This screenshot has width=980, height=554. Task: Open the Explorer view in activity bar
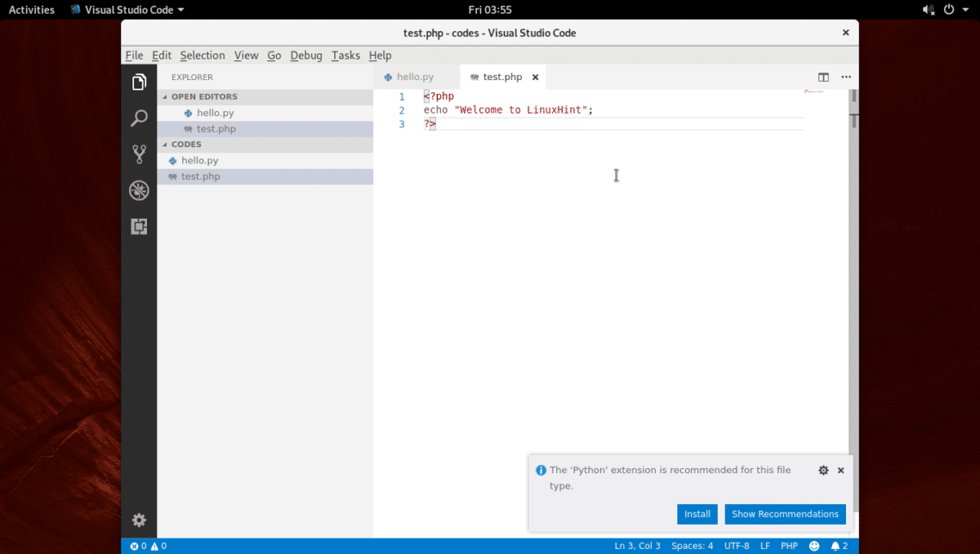click(x=138, y=82)
